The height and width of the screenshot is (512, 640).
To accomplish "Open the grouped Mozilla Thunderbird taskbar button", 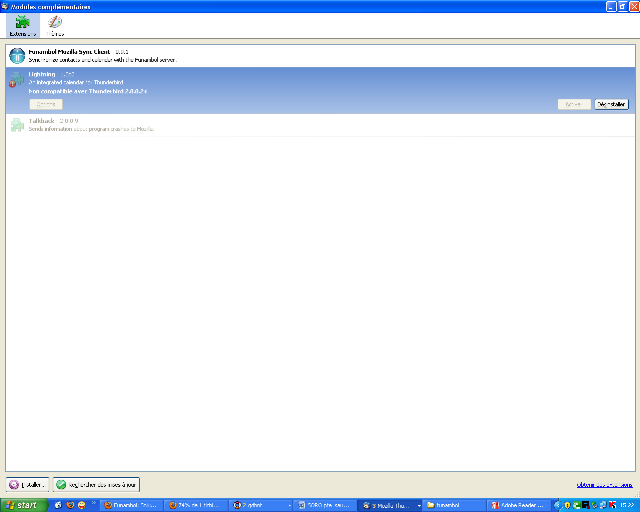I will (389, 505).
